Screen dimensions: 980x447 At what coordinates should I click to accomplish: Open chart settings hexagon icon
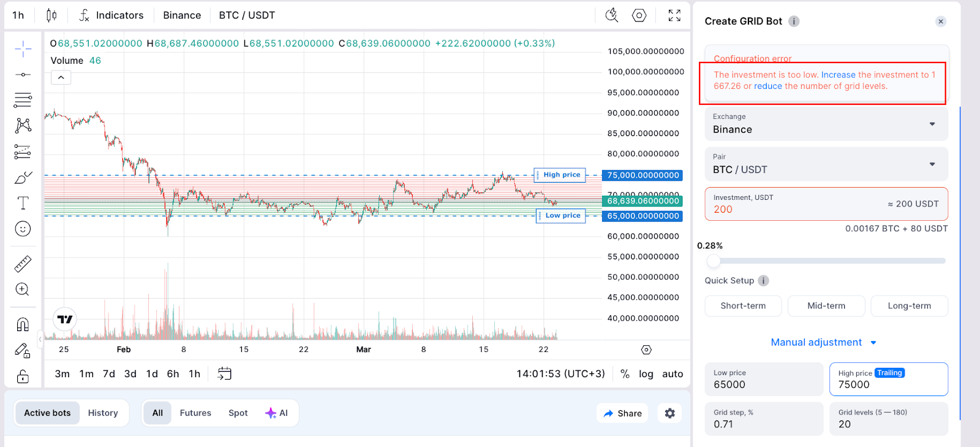(639, 15)
